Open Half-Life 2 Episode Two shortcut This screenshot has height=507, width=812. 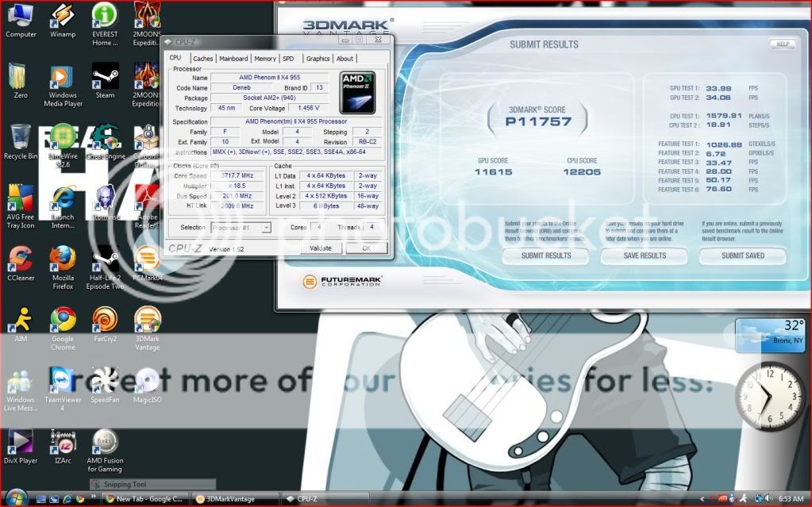click(105, 268)
